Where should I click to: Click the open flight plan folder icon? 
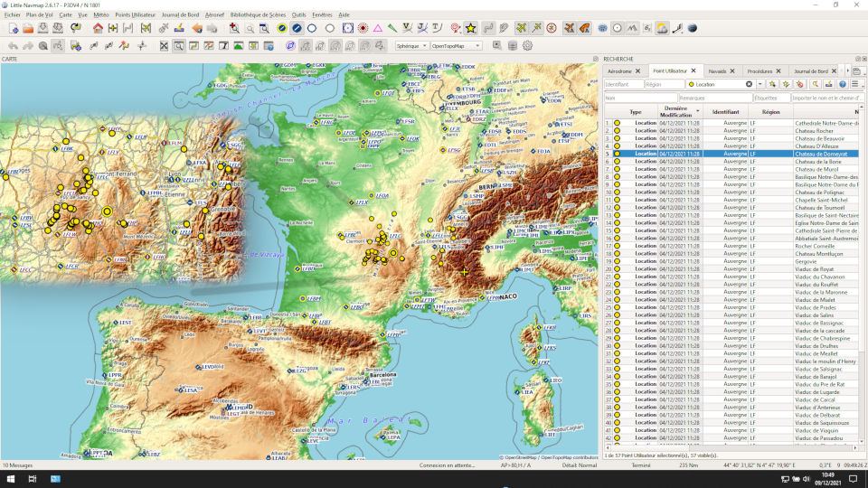coord(28,28)
